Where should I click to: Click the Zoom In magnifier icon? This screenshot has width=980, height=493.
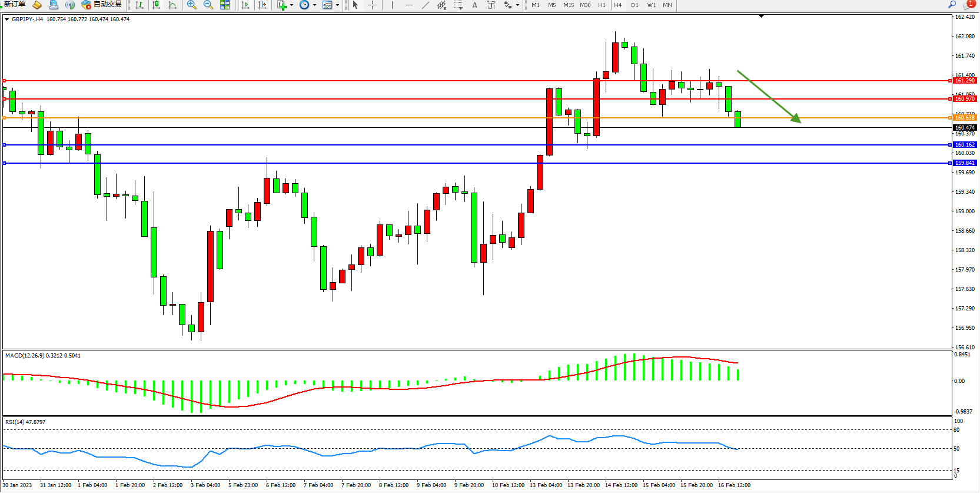pyautogui.click(x=191, y=5)
